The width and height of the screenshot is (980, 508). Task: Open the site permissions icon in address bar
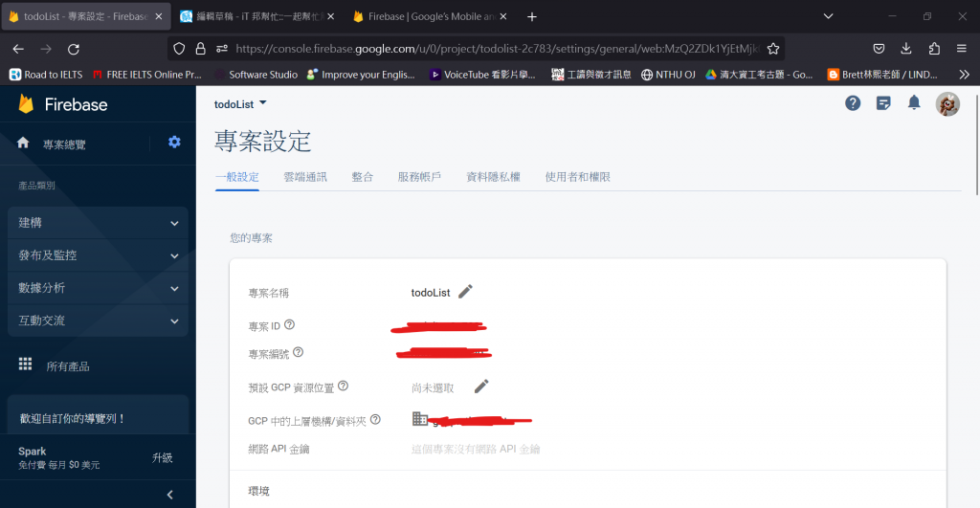[222, 49]
